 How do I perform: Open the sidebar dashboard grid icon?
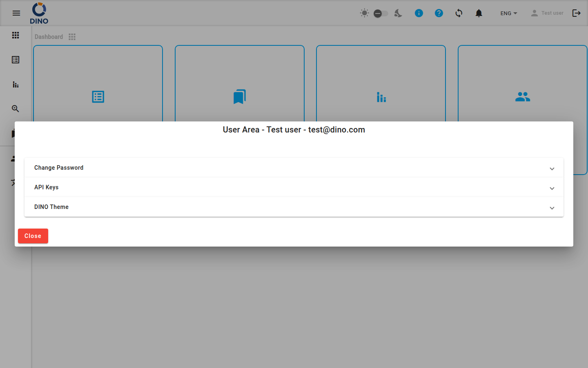pos(16,35)
